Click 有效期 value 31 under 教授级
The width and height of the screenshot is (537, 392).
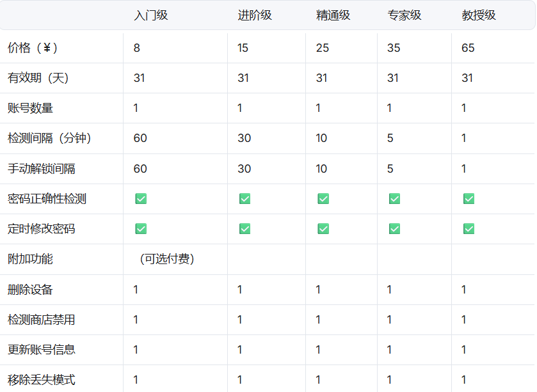pyautogui.click(x=467, y=78)
